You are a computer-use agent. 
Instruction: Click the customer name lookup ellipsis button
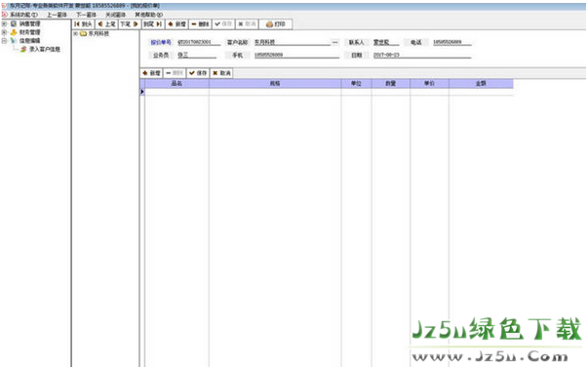pos(334,42)
